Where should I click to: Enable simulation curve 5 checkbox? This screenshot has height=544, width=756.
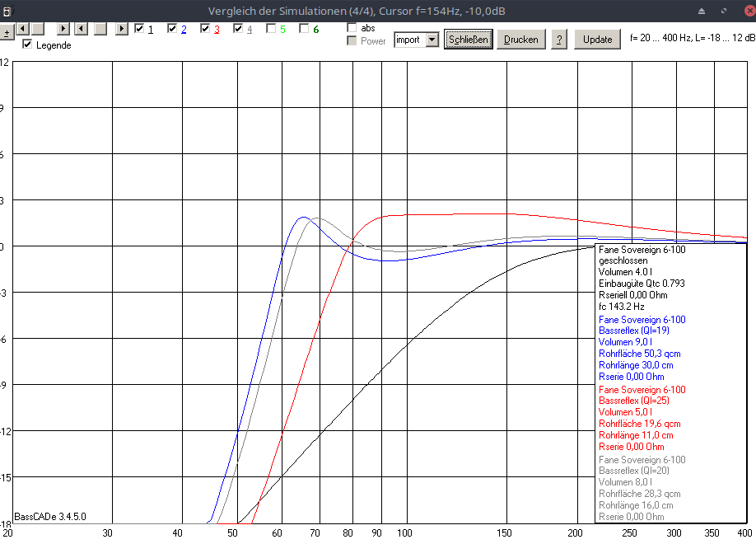pyautogui.click(x=271, y=29)
